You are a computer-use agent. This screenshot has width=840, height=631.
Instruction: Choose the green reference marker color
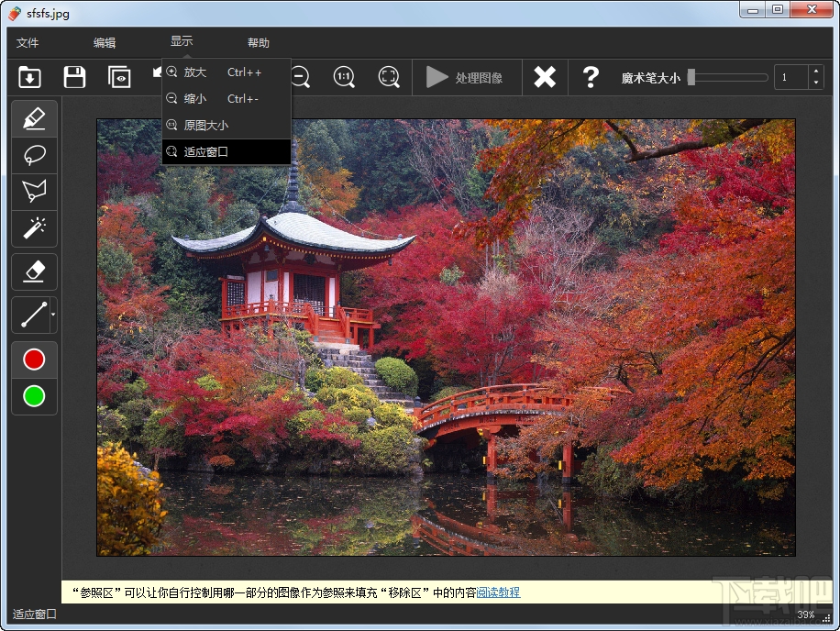point(34,396)
